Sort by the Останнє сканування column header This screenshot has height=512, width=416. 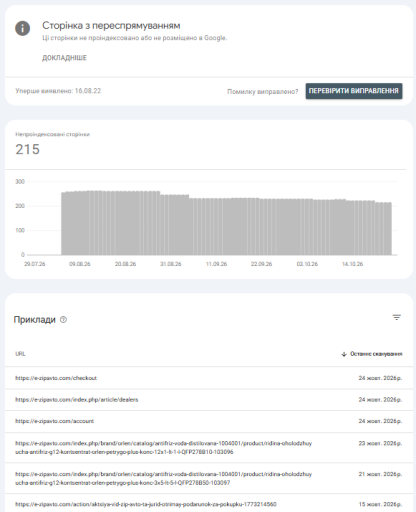[376, 354]
